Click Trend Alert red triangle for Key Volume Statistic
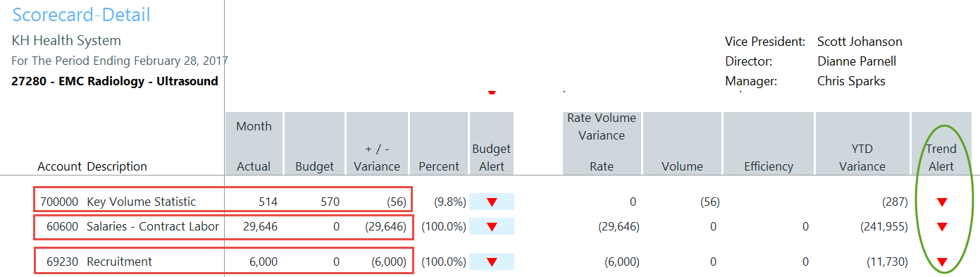This screenshot has height=277, width=980. [x=942, y=202]
